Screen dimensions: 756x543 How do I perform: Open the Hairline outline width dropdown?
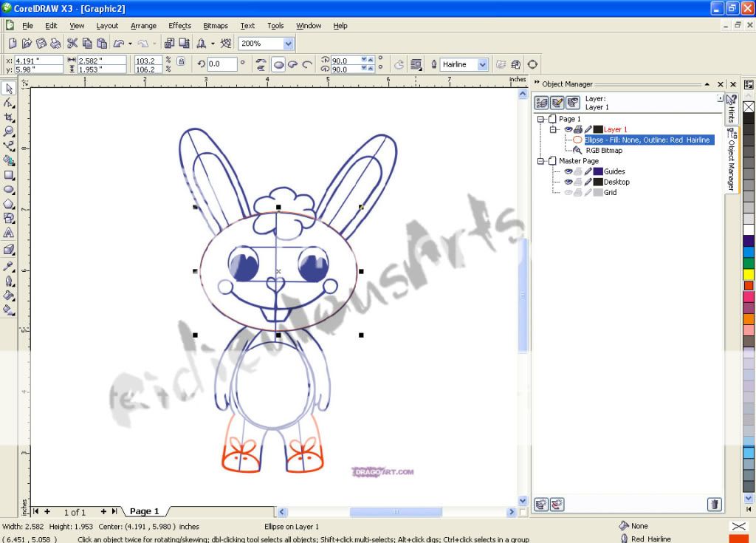(x=483, y=64)
